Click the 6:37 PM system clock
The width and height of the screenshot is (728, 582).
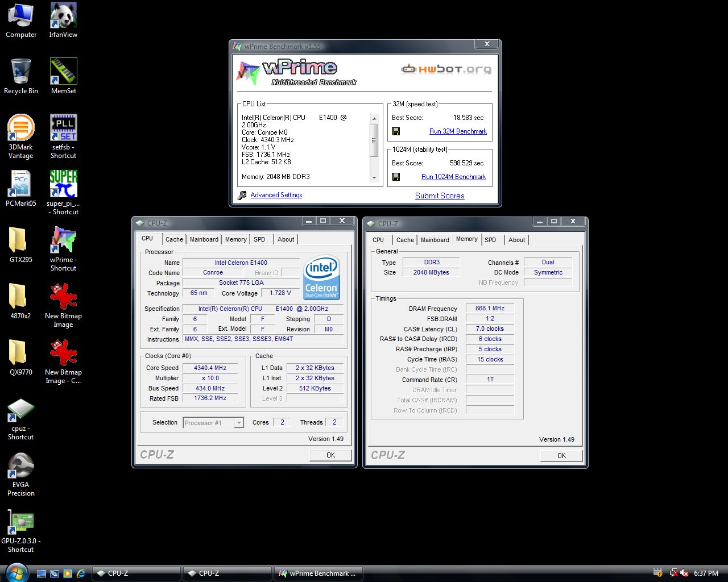tap(706, 573)
